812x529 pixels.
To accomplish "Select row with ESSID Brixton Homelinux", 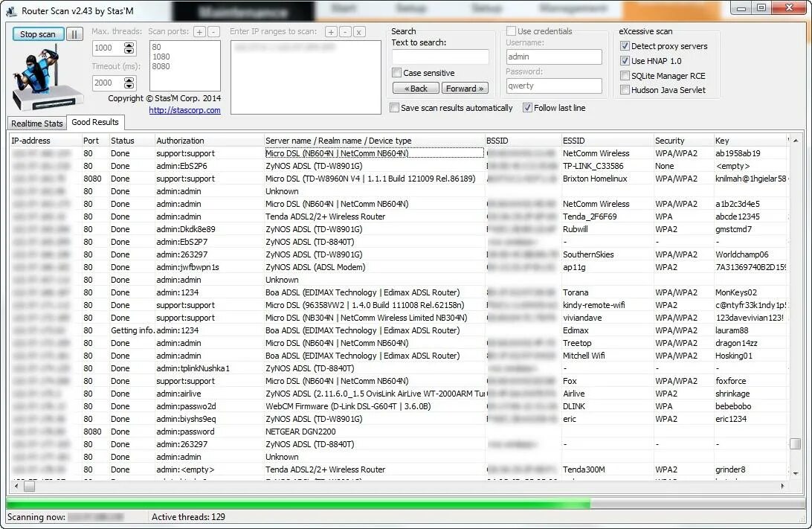I will (399, 179).
